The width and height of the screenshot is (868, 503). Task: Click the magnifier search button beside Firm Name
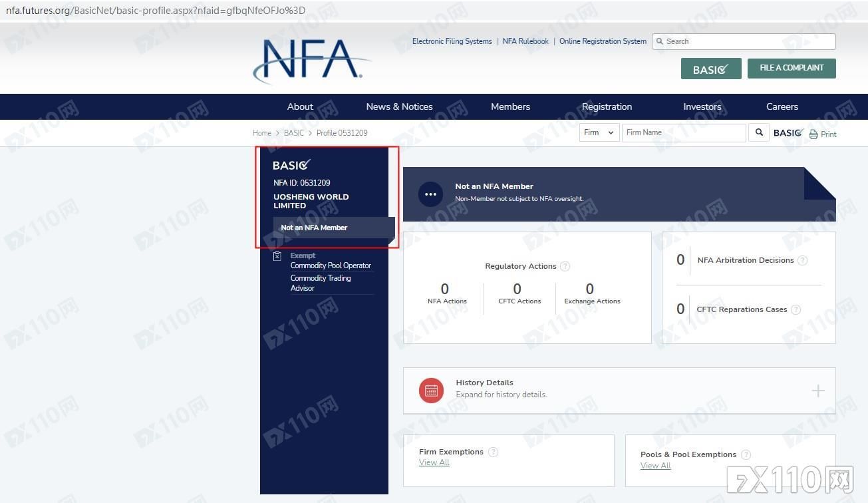[x=759, y=132]
